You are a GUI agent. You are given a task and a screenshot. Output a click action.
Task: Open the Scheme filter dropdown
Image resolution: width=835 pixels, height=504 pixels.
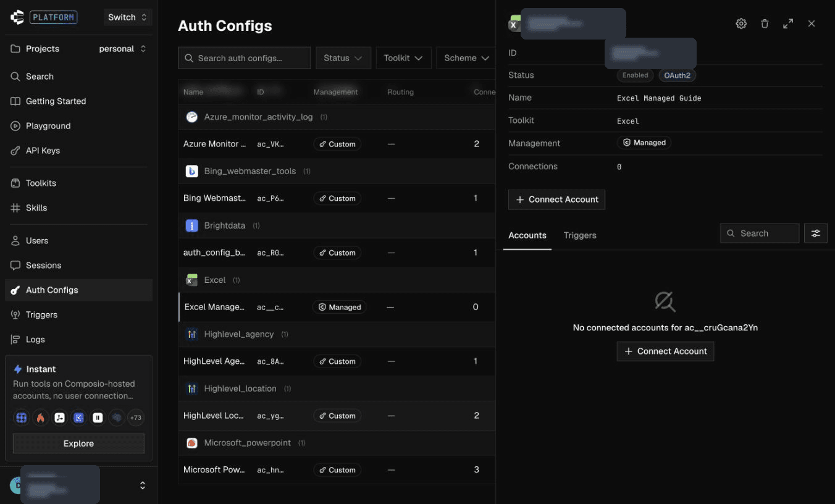pos(466,58)
